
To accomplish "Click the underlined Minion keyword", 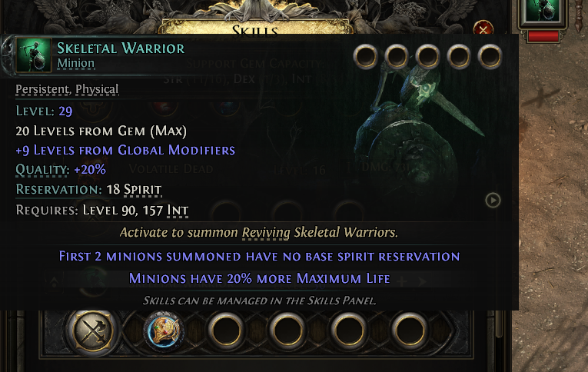I will (76, 63).
